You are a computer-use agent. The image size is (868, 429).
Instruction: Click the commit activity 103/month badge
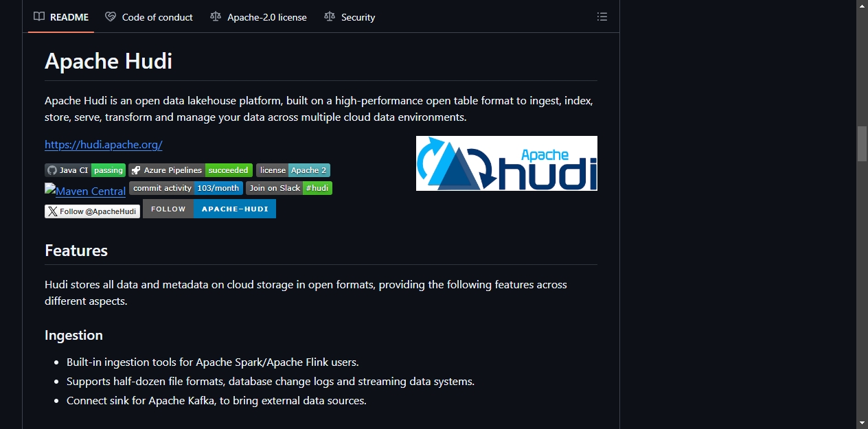coord(186,188)
